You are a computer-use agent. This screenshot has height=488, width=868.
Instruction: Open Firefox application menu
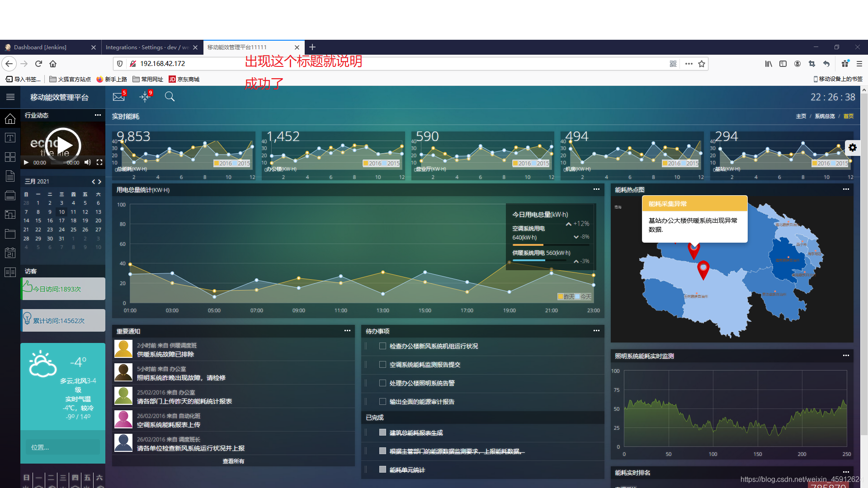coord(859,64)
